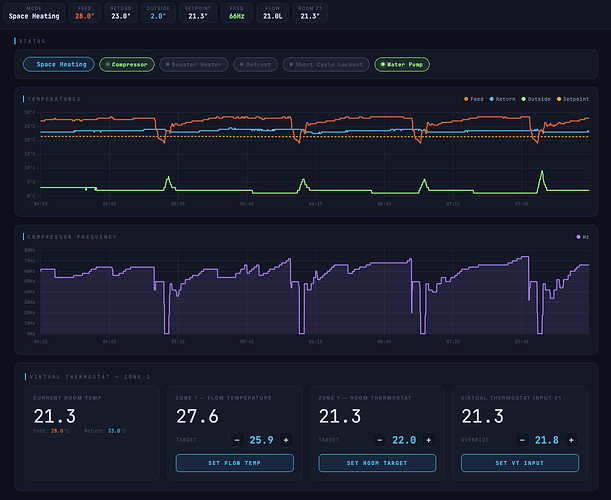Increase the flow temperature target with plus
The width and height of the screenshot is (611, 500).
(286, 439)
